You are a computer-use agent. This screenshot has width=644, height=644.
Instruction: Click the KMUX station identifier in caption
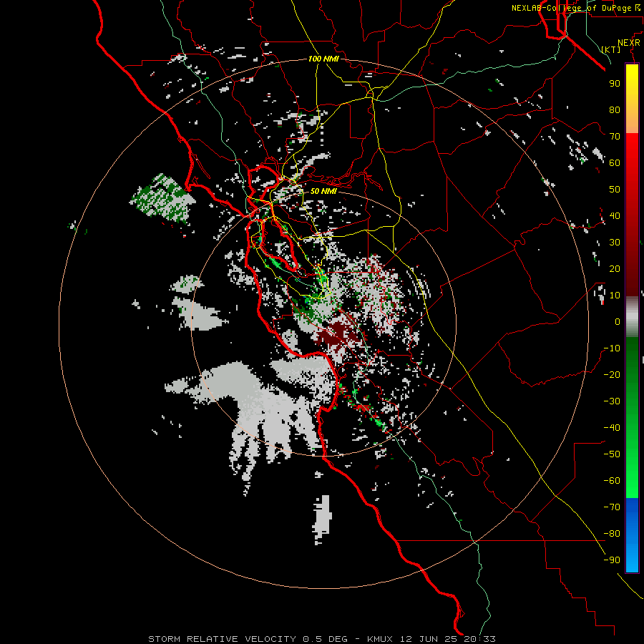coord(380,639)
